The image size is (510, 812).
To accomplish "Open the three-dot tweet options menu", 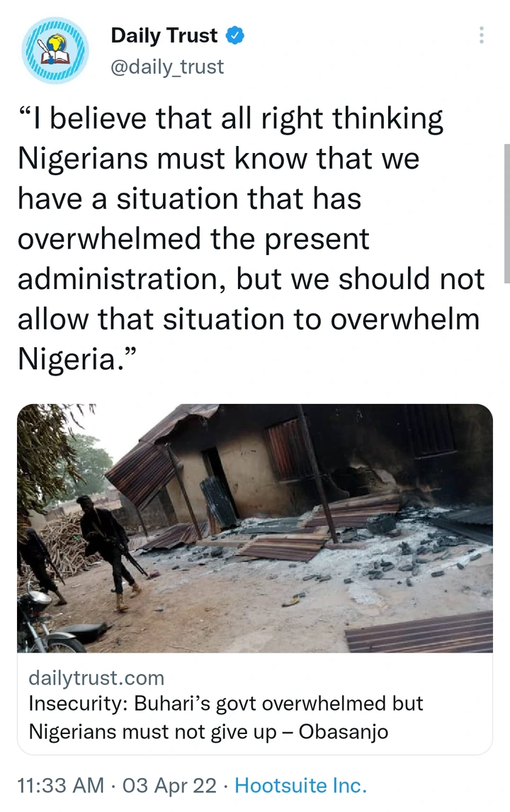I will (482, 35).
